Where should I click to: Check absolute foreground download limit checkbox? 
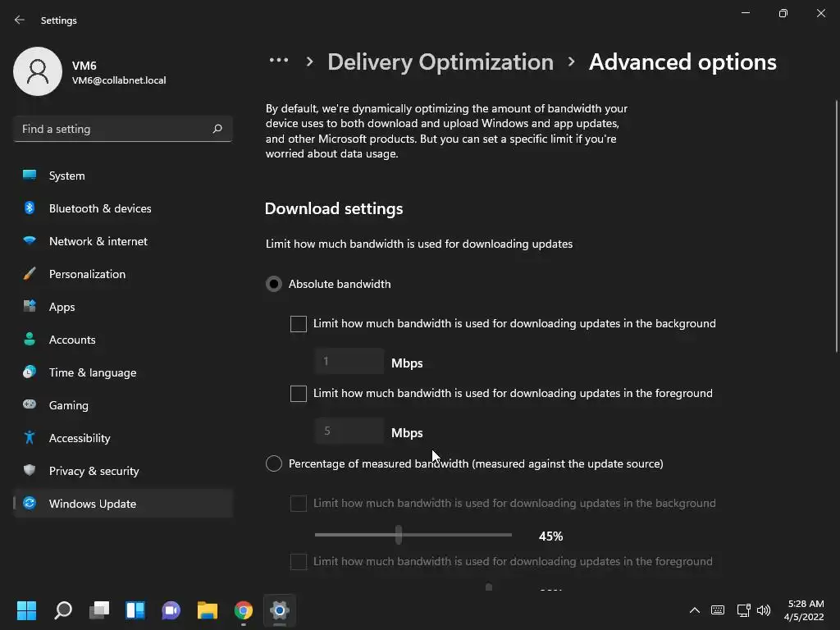pos(299,393)
